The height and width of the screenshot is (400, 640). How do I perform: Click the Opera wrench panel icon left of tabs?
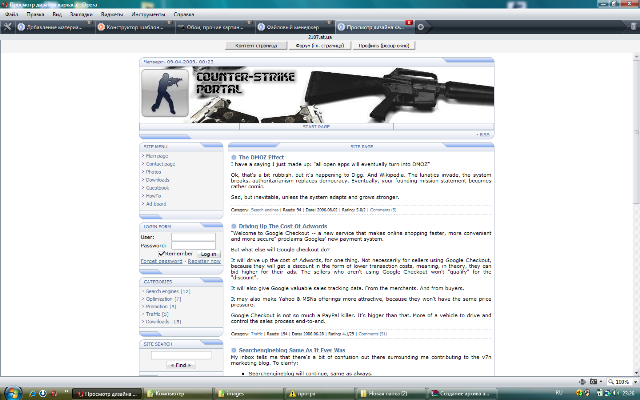pyautogui.click(x=8, y=27)
